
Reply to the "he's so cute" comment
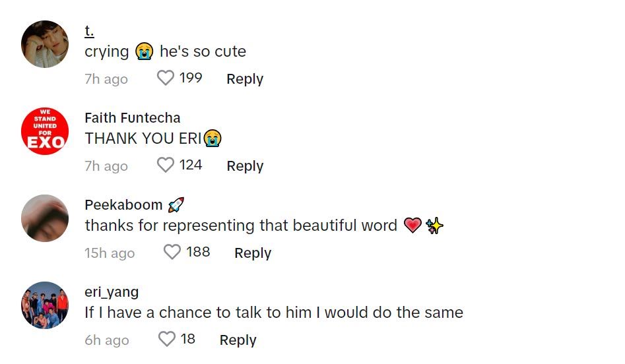click(x=245, y=79)
